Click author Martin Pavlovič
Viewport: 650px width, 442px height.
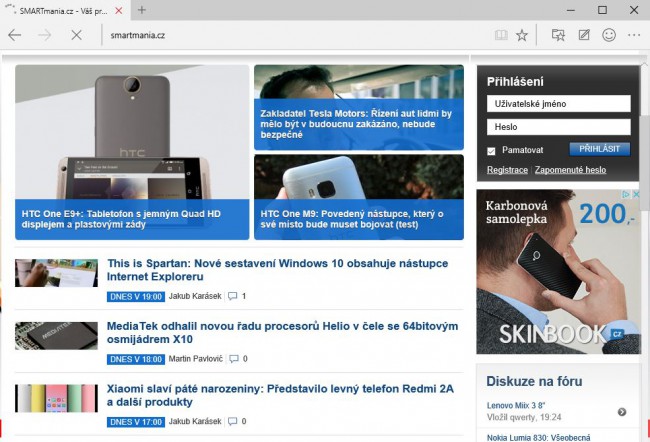[196, 359]
